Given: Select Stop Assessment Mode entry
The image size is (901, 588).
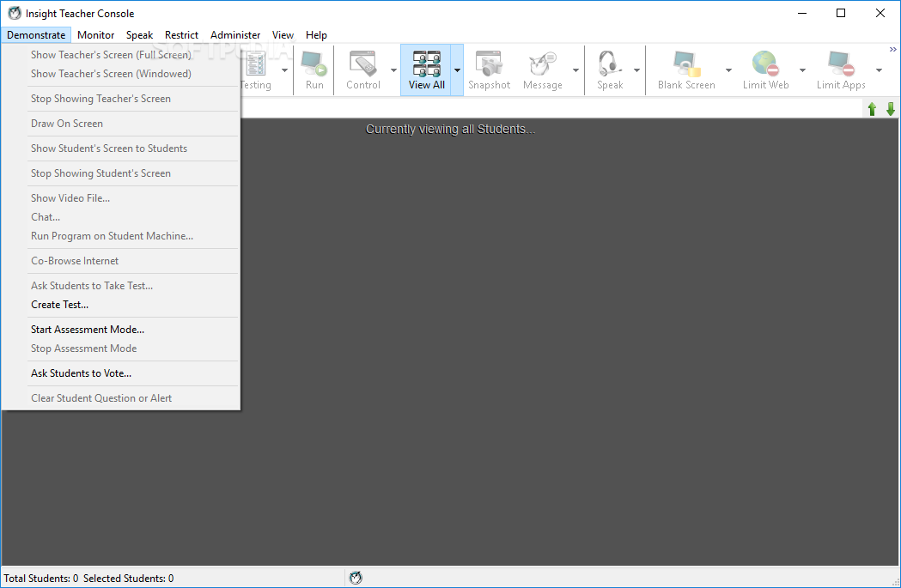Looking at the screenshot, I should point(120,348).
